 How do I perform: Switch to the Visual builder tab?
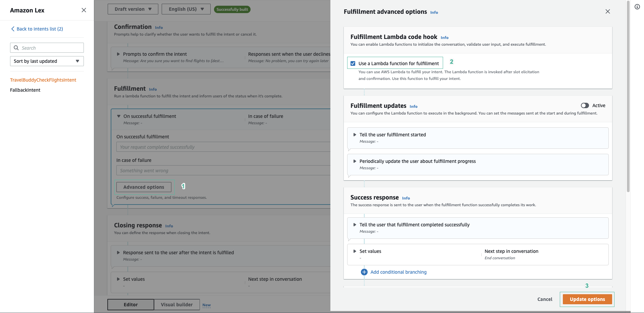click(x=177, y=305)
